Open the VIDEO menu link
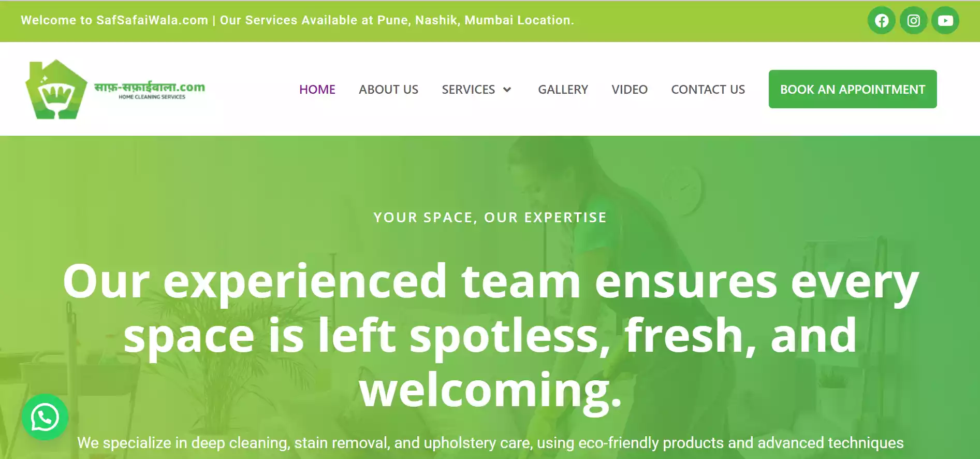This screenshot has width=980, height=459. [630, 90]
